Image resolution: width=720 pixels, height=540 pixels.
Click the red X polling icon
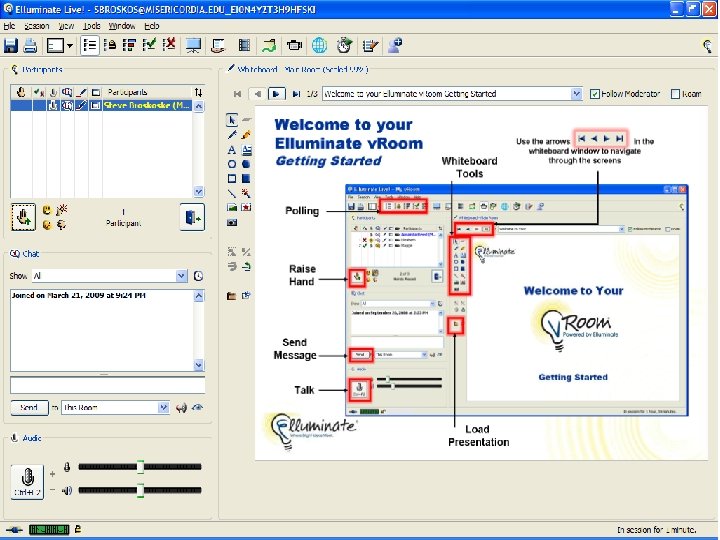tap(169, 45)
